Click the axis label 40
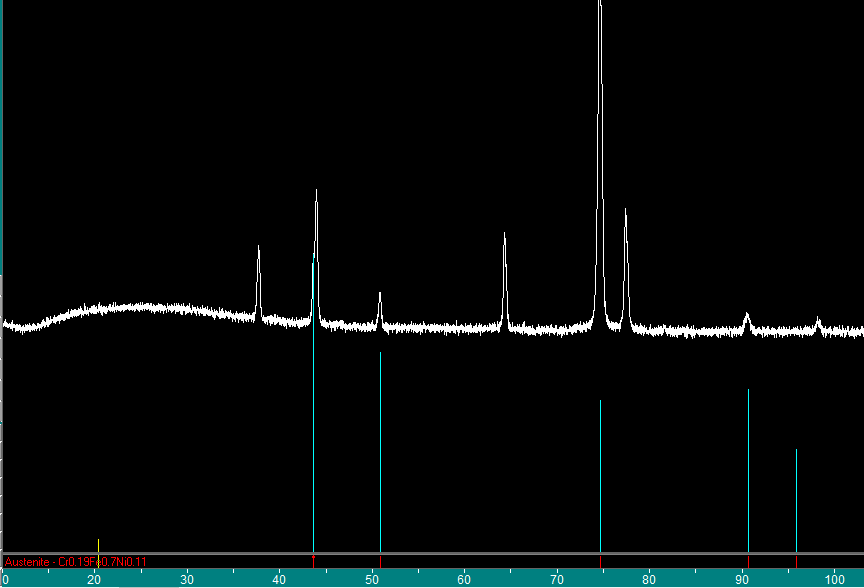 (x=279, y=580)
